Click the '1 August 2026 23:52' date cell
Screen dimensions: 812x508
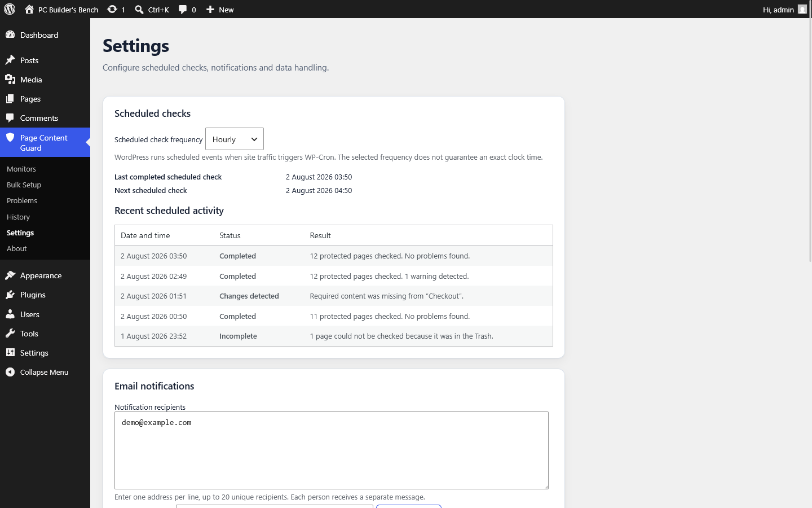pos(154,336)
